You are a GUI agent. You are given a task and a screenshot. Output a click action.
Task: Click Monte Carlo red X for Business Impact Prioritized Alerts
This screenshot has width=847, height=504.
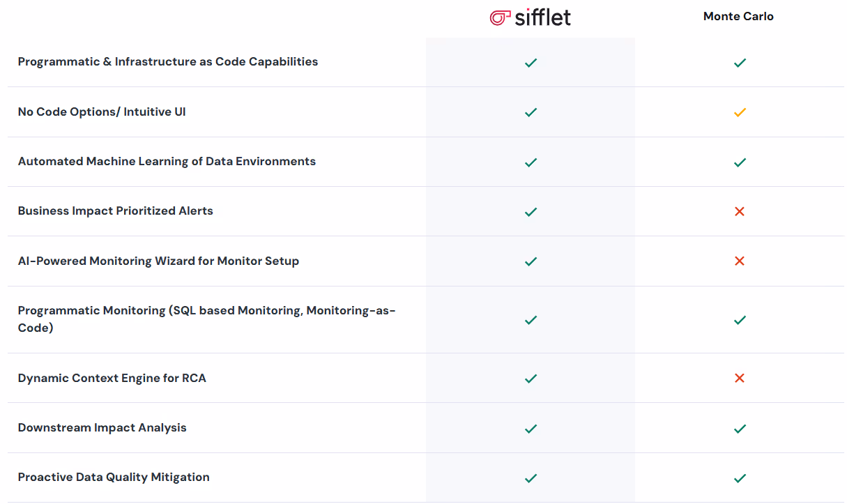(x=740, y=211)
